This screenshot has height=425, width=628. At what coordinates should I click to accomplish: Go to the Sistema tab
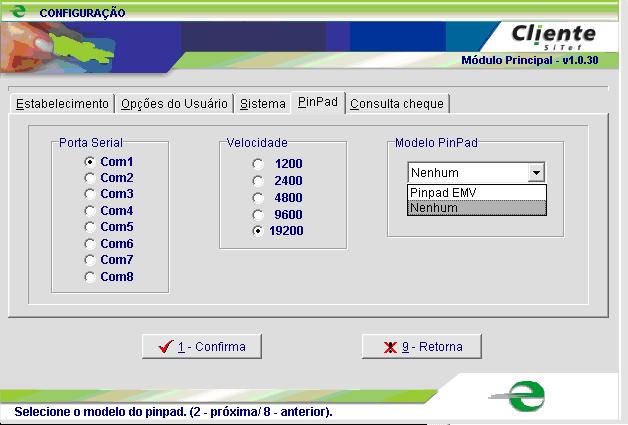coord(262,103)
